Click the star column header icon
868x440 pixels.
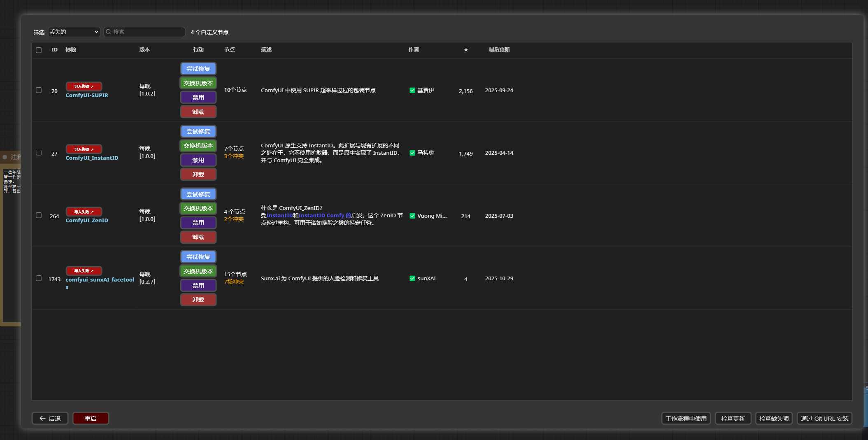coord(466,50)
